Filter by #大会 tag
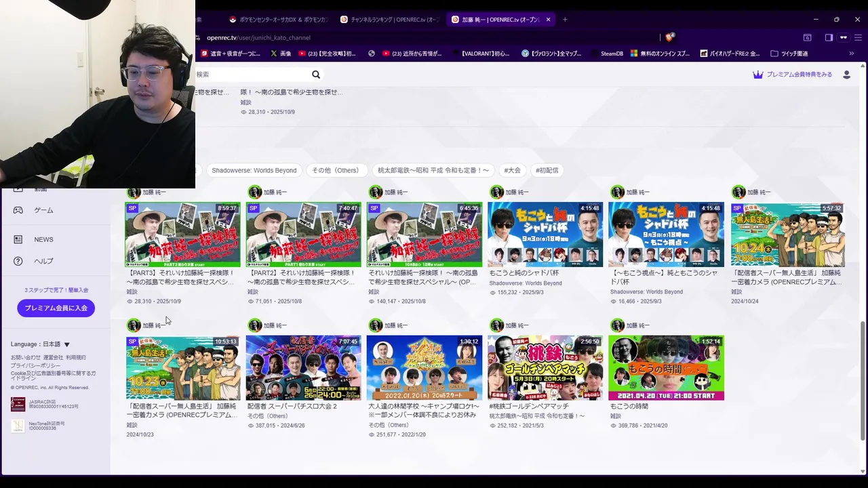This screenshot has height=488, width=868. (512, 170)
